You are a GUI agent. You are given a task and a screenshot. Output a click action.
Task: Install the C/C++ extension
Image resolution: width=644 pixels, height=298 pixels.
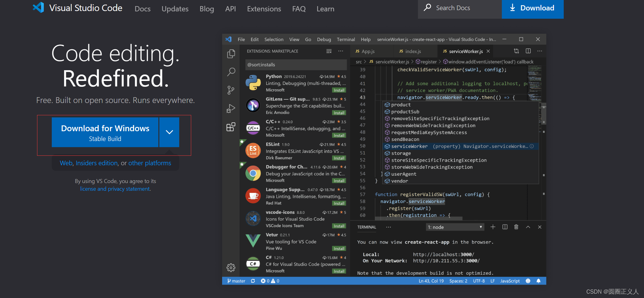click(339, 136)
